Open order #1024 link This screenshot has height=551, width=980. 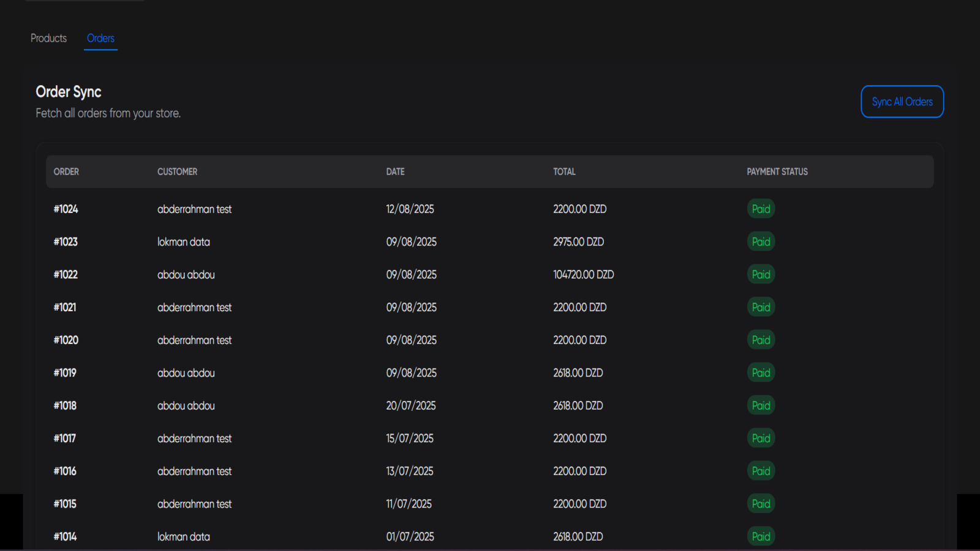pyautogui.click(x=66, y=209)
